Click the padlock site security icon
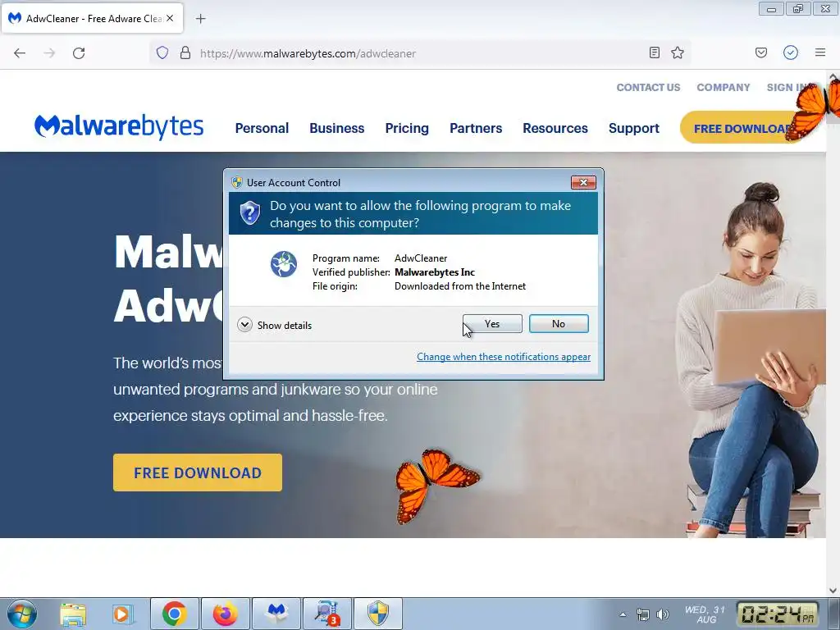This screenshot has height=630, width=840. click(185, 53)
